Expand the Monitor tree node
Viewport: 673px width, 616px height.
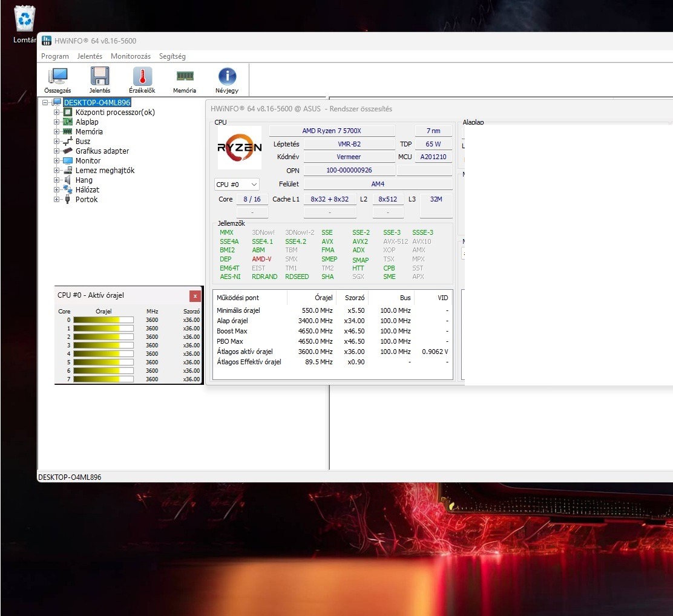(x=56, y=160)
